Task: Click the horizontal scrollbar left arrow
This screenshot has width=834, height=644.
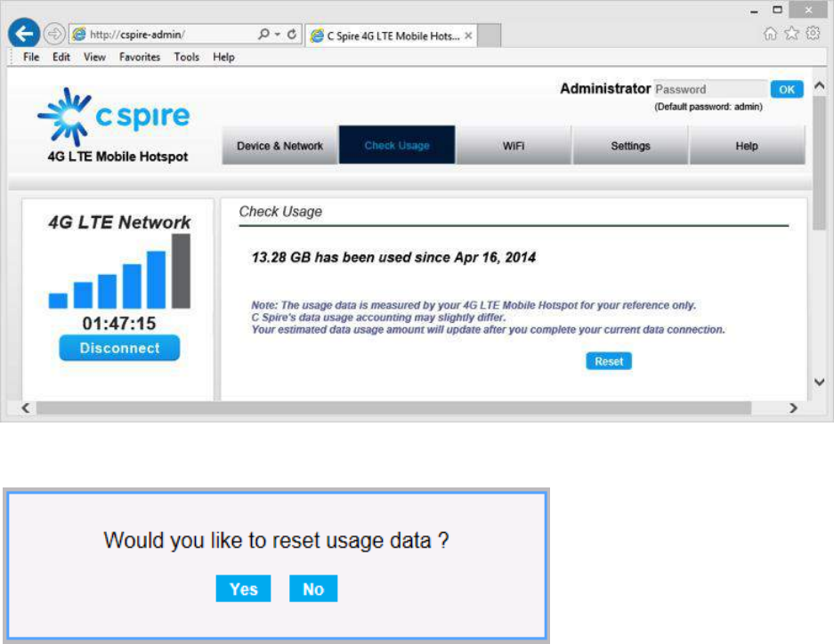Action: 26,408
